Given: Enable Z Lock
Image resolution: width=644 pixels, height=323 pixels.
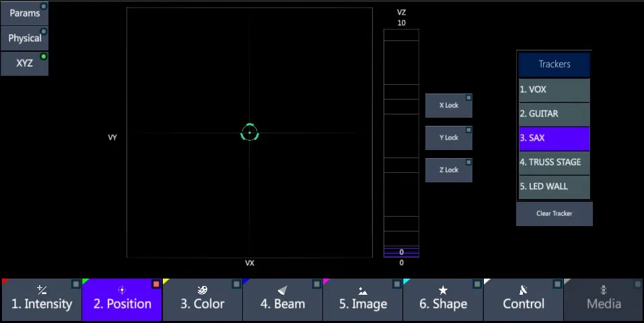Looking at the screenshot, I should [448, 170].
